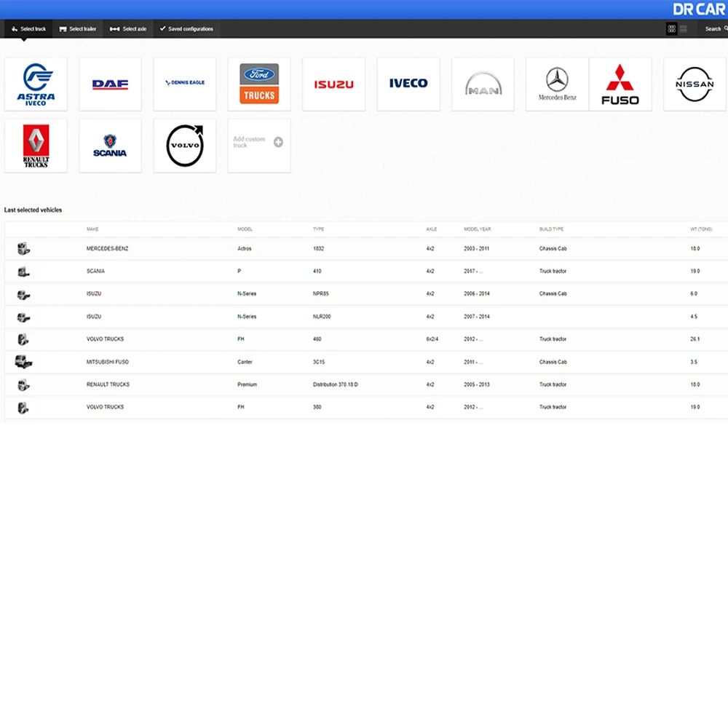Select the Scania logo tile
728x728 pixels.
tap(110, 146)
